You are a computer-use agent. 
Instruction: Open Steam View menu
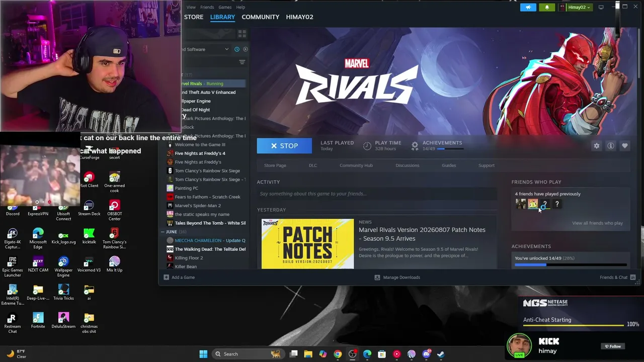coord(191,7)
